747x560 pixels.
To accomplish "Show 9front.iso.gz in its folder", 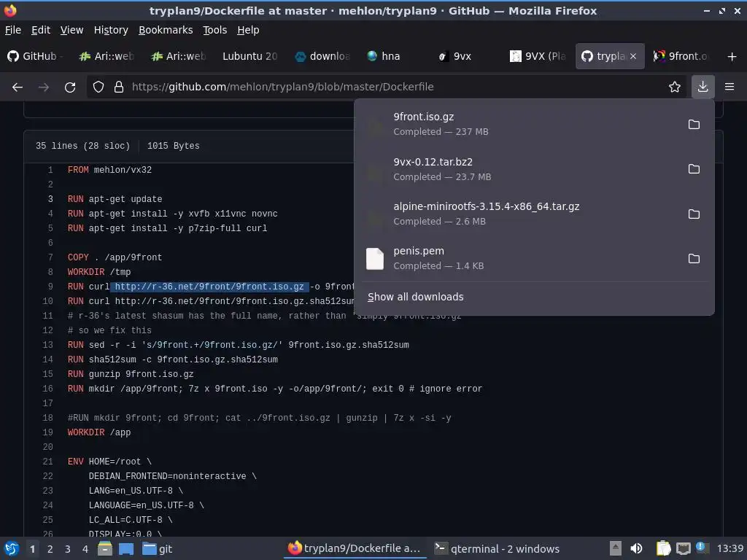I will coord(694,124).
